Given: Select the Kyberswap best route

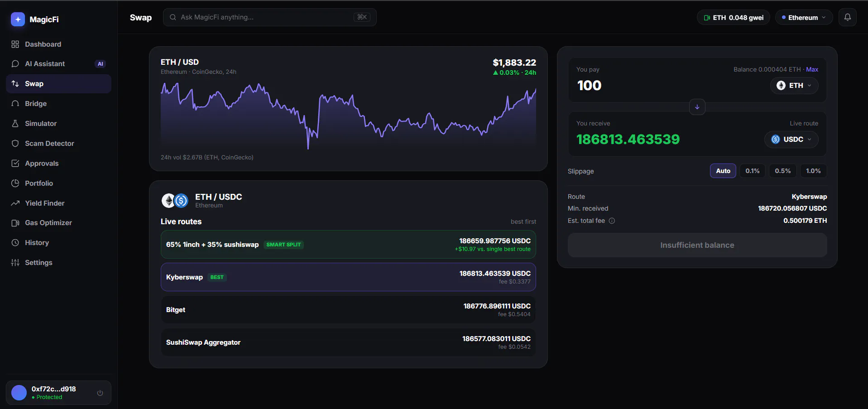Looking at the screenshot, I should point(348,277).
